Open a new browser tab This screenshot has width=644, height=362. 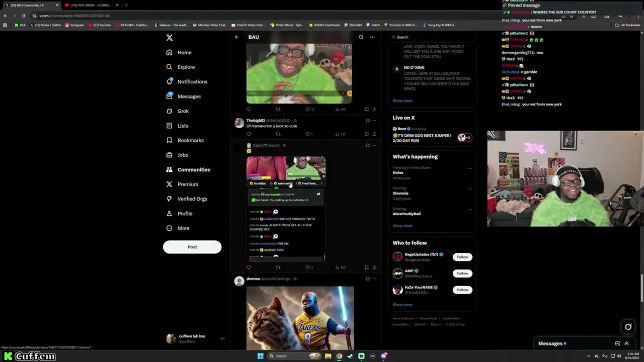126,5
